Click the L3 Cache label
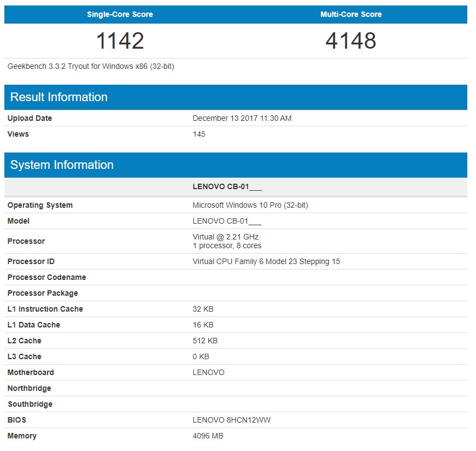The width and height of the screenshot is (476, 451). 24,356
